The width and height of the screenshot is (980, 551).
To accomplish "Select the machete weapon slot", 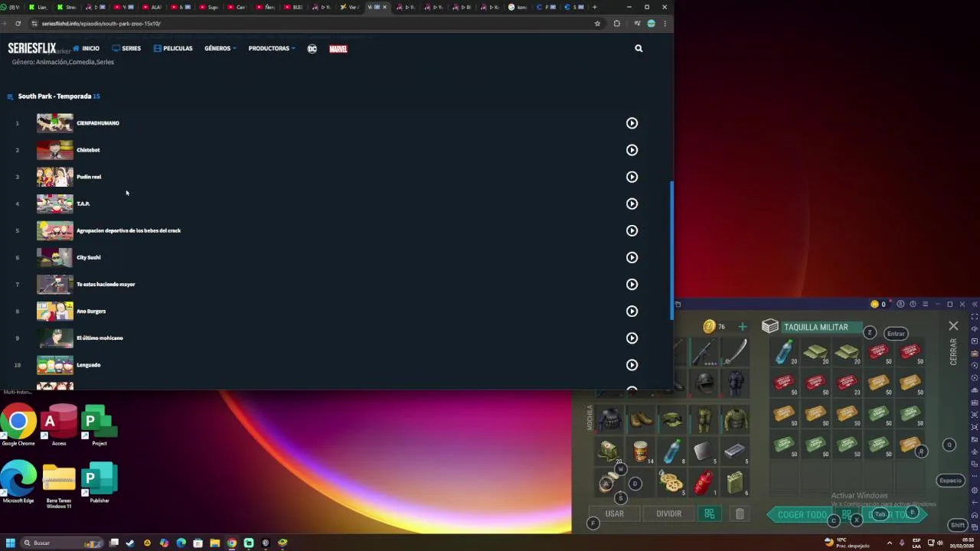I will [735, 350].
